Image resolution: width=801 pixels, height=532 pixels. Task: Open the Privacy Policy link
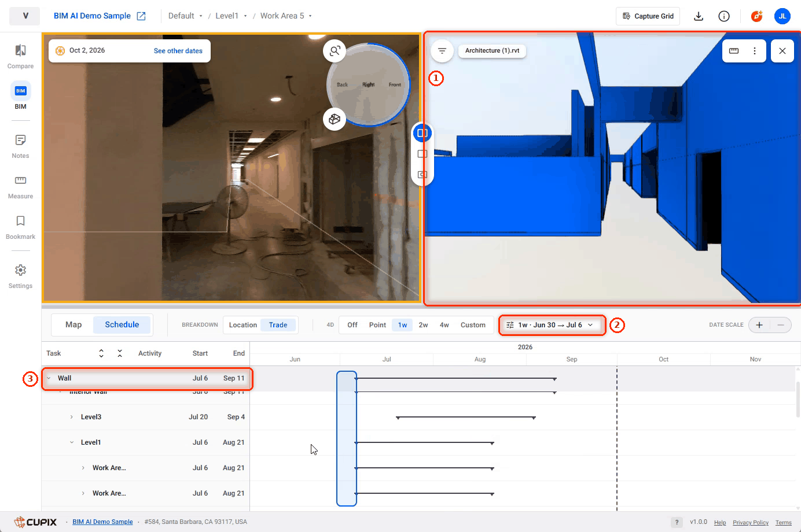(x=751, y=522)
